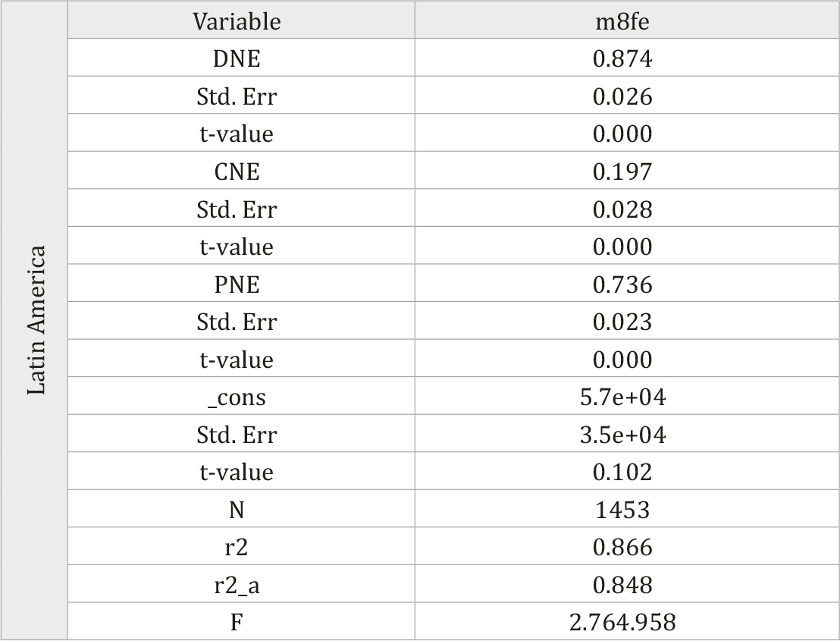The image size is (840, 641).
Task: Select the constant value 5.7e+04
Action: point(622,397)
